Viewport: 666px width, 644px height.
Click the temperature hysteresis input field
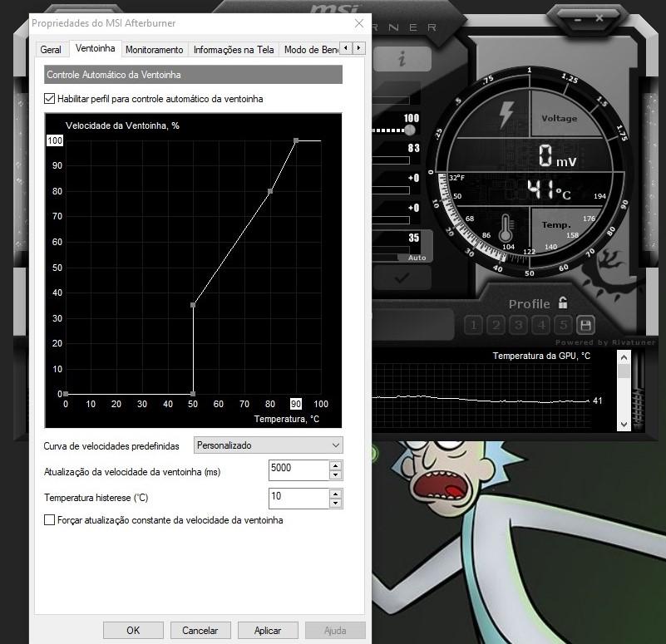(299, 499)
